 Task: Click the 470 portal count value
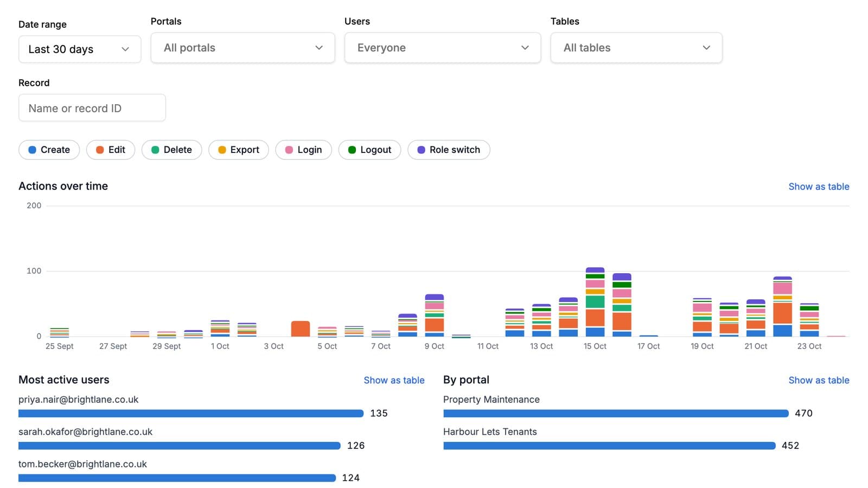[x=803, y=413]
